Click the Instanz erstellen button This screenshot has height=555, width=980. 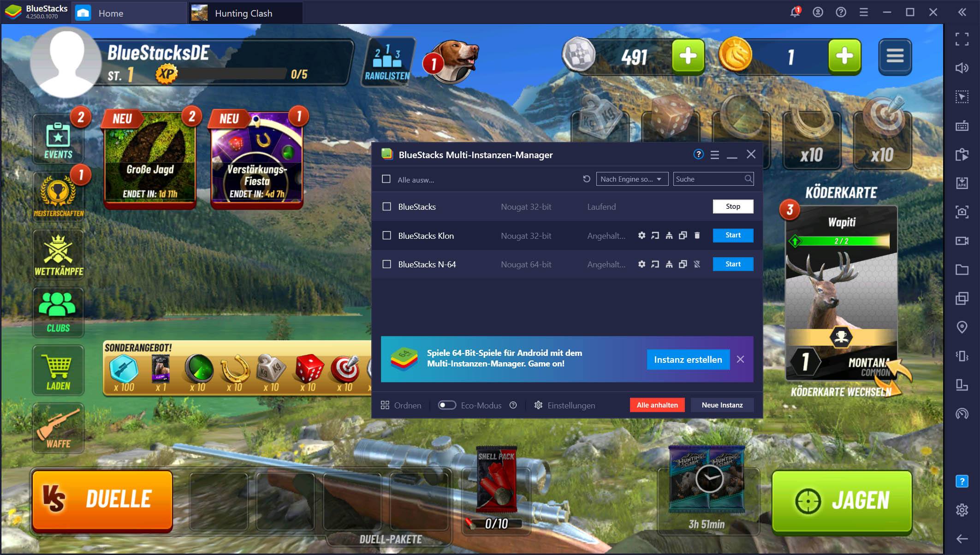pos(687,359)
